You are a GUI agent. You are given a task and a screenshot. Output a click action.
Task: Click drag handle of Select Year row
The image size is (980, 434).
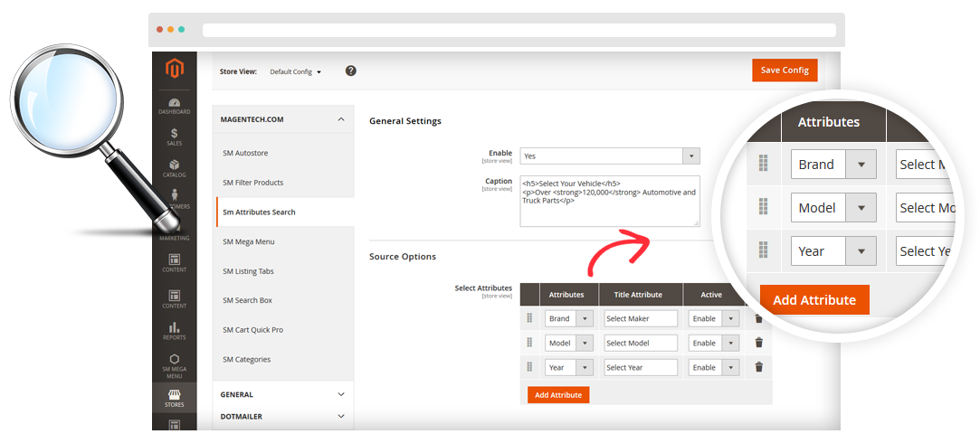coord(529,367)
